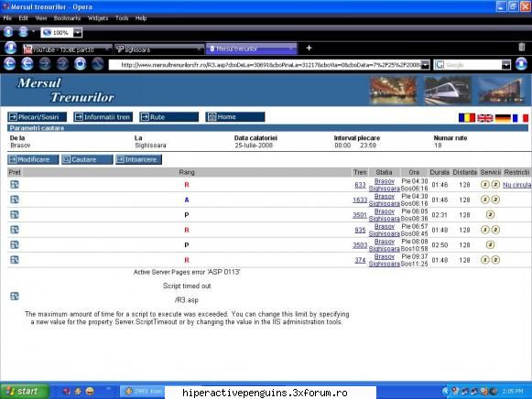
Task: Open price icon for train 3501 row
Action: 15,214
